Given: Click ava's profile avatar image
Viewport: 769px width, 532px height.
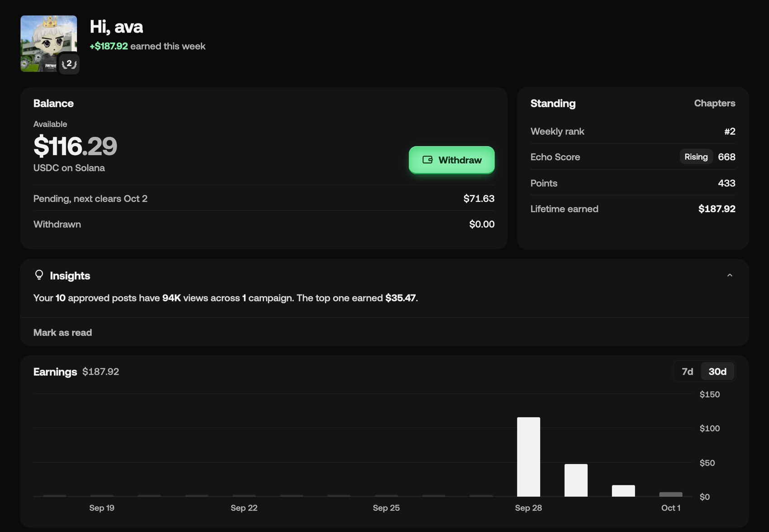Looking at the screenshot, I should point(48,43).
